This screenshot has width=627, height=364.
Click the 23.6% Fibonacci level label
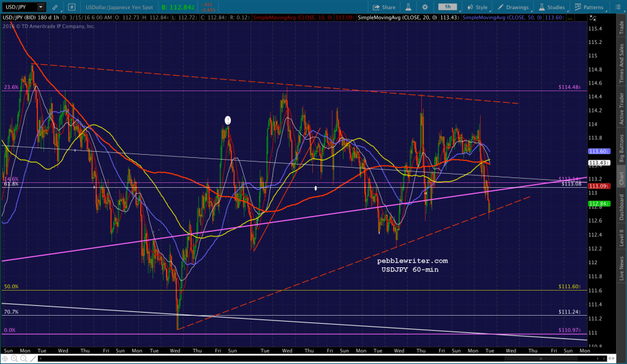pyautogui.click(x=11, y=87)
